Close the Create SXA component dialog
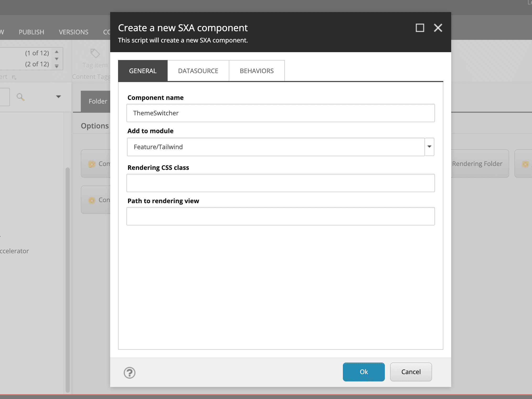Viewport: 532px width, 399px height. 438,28
